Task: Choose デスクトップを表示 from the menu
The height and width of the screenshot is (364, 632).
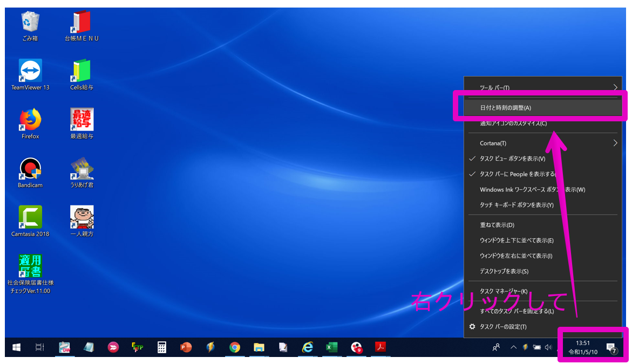Action: coord(542,271)
